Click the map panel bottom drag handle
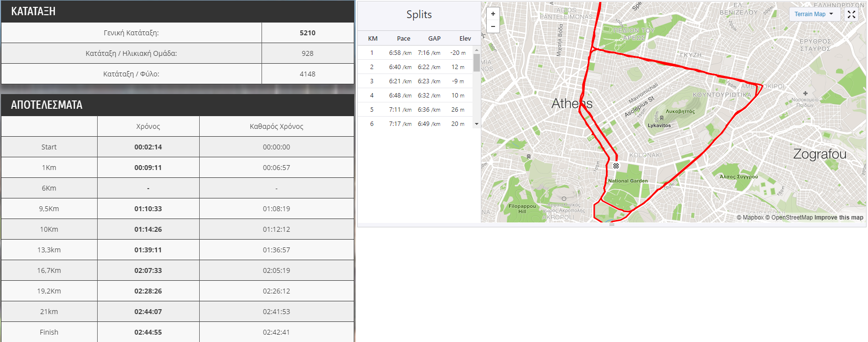 pyautogui.click(x=612, y=224)
